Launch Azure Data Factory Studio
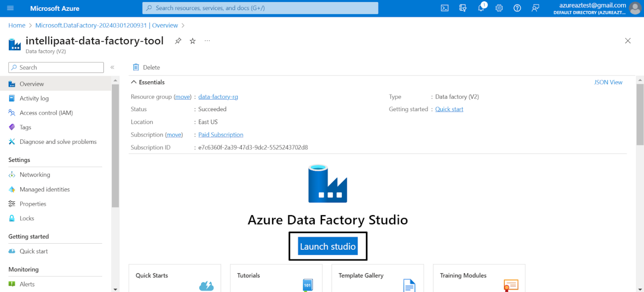This screenshot has width=644, height=292. click(327, 246)
